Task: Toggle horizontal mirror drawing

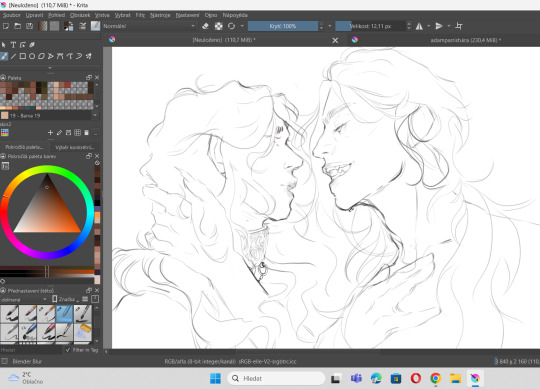Action: point(419,26)
